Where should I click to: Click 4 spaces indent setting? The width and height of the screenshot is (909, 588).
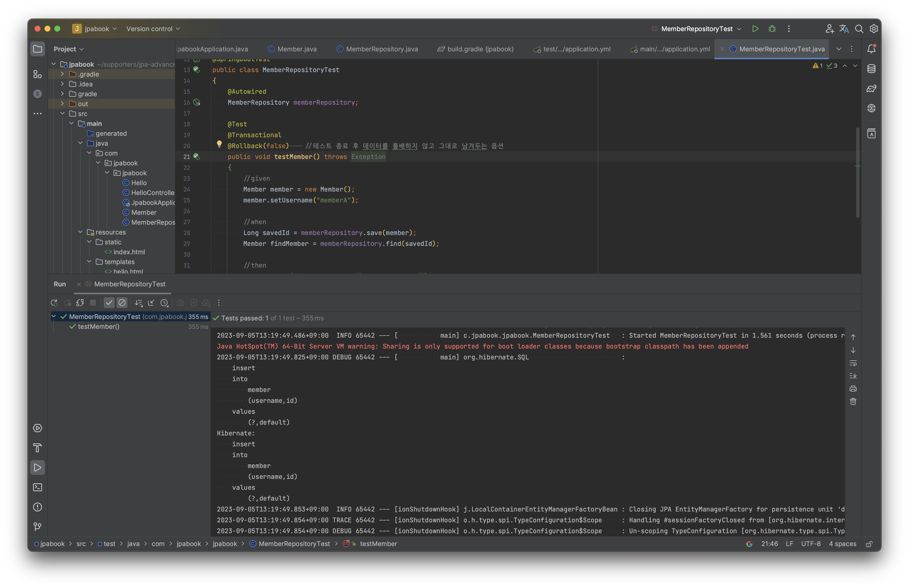point(843,544)
